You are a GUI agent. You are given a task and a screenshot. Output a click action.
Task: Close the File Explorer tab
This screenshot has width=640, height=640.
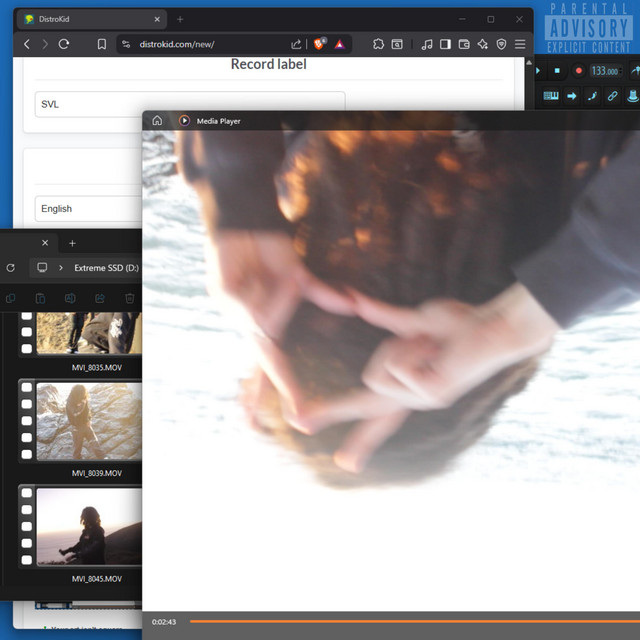tap(45, 243)
